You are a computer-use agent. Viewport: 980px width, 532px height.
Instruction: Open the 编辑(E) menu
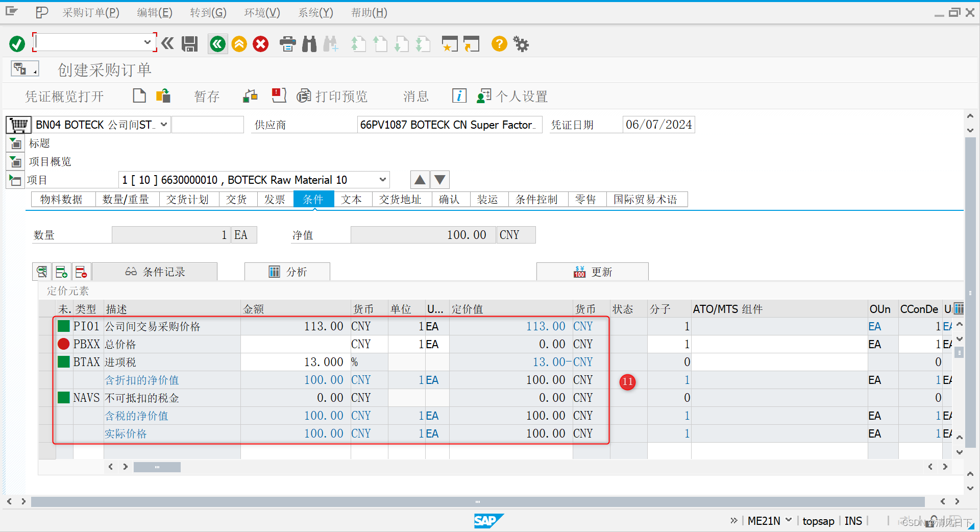[x=155, y=13]
